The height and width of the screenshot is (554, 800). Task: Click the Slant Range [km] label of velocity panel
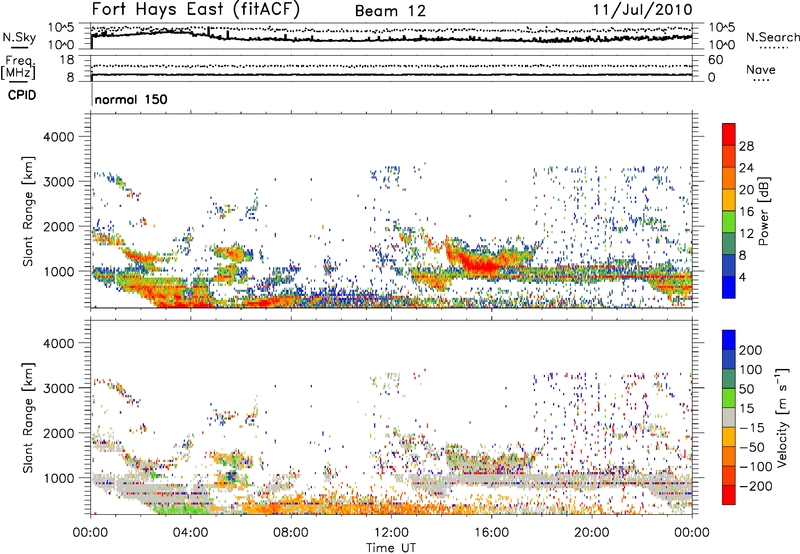(28, 417)
